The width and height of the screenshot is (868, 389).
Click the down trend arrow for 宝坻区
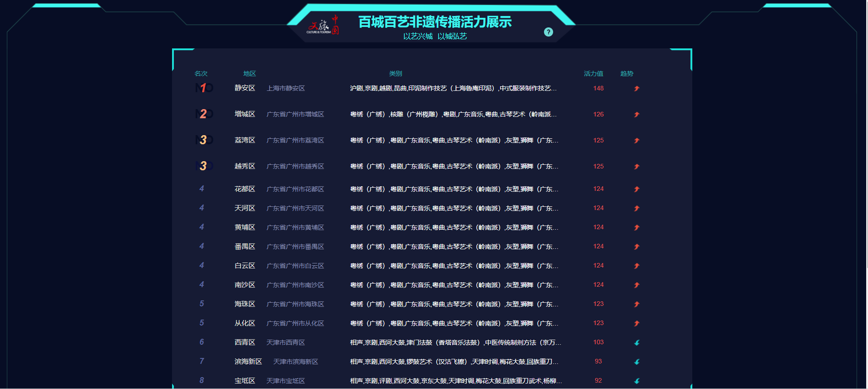pos(637,381)
